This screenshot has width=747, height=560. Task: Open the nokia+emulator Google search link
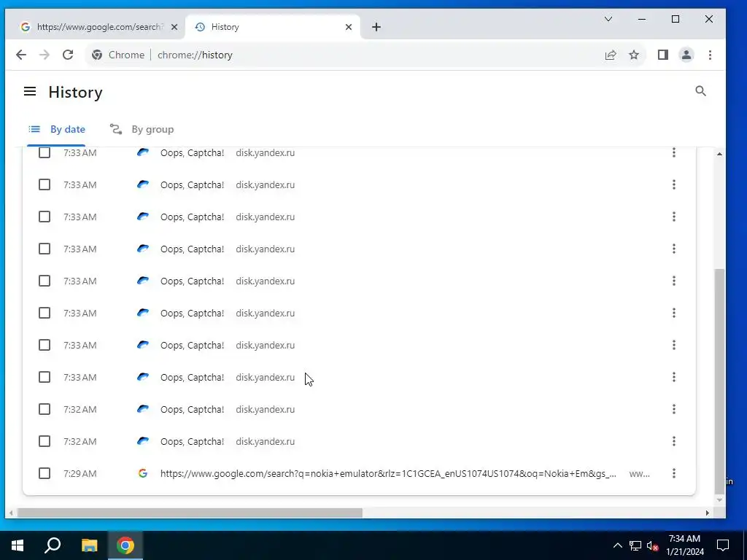coord(388,473)
